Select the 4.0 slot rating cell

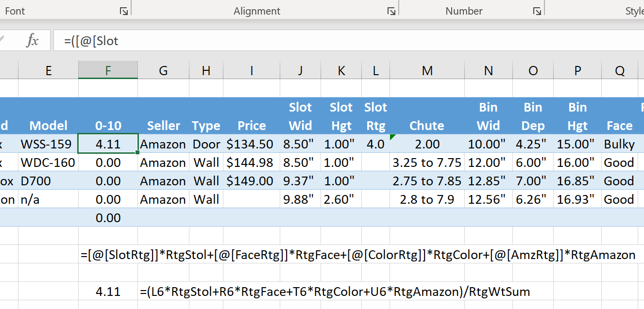tap(375, 144)
